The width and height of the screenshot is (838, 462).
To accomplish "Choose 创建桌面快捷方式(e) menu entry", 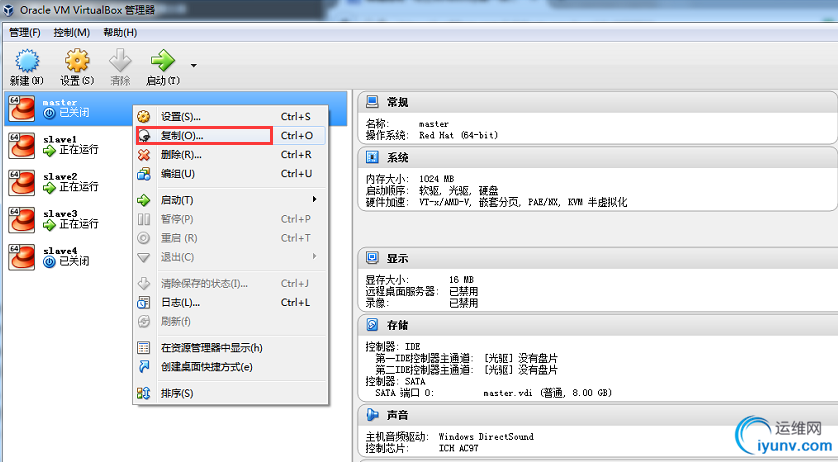I will [230, 367].
